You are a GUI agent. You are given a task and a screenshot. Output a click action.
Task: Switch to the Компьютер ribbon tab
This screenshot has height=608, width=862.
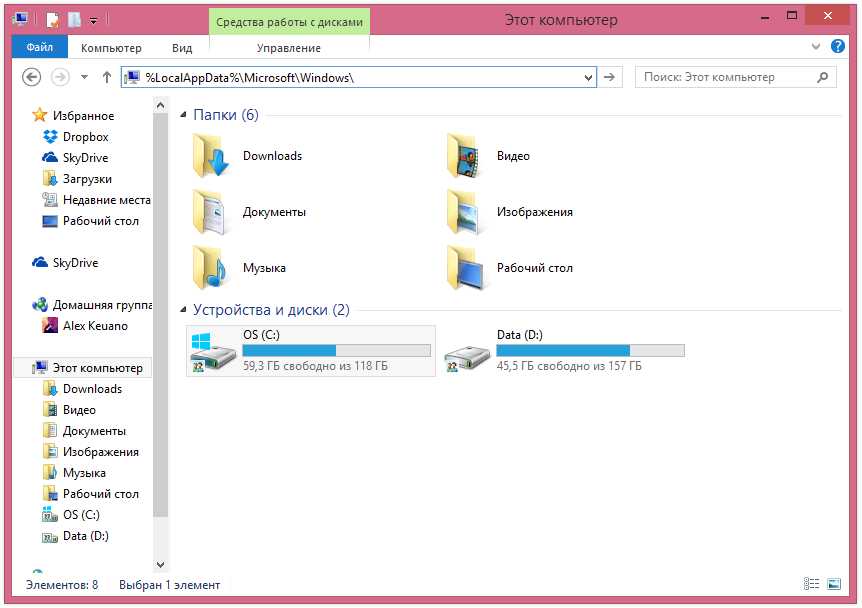point(111,48)
